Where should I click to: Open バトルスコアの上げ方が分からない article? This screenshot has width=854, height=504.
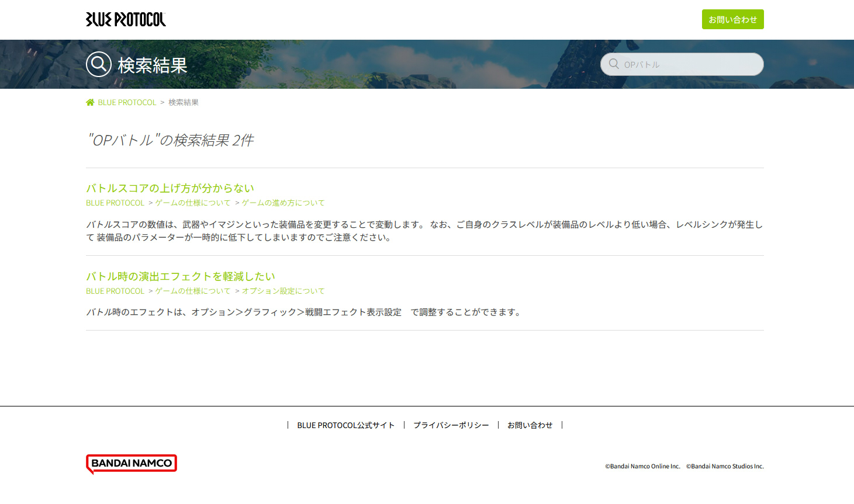tap(170, 188)
